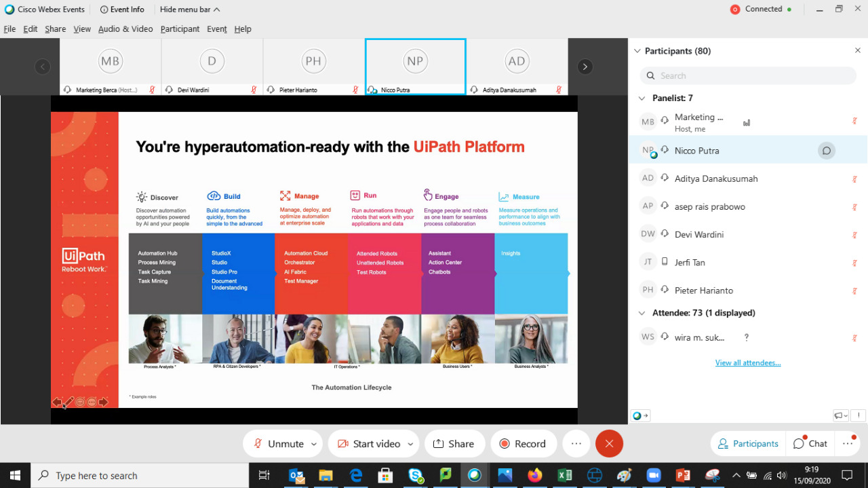Click the previous slide arrow on the presentation
The height and width of the screenshot is (488, 868).
(57, 402)
